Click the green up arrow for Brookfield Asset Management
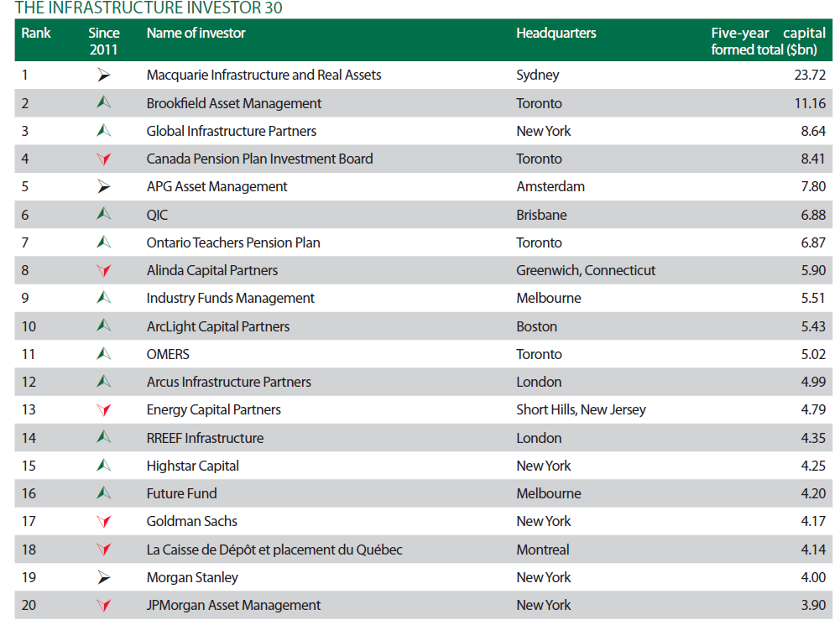 click(104, 102)
